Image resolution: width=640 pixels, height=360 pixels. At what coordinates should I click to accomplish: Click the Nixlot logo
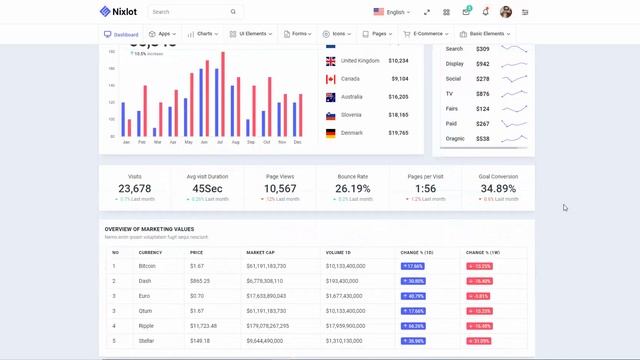point(118,12)
